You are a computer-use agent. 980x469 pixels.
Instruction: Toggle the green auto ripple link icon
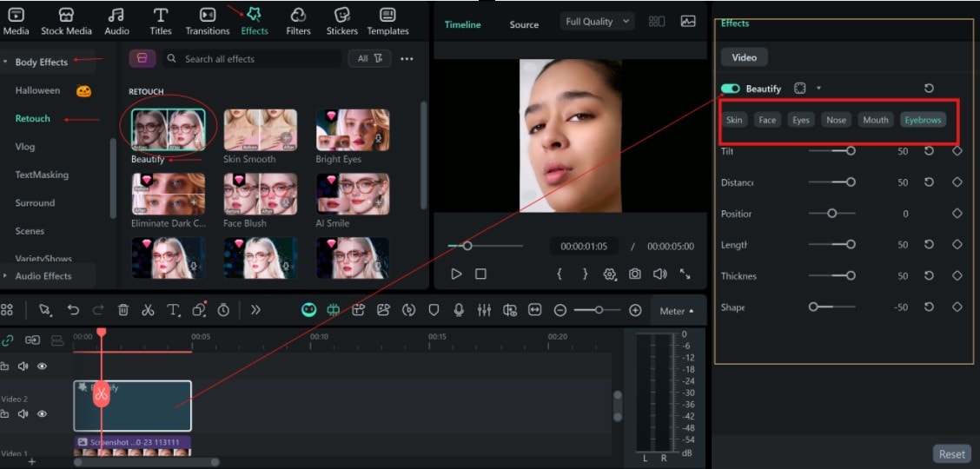click(x=8, y=340)
